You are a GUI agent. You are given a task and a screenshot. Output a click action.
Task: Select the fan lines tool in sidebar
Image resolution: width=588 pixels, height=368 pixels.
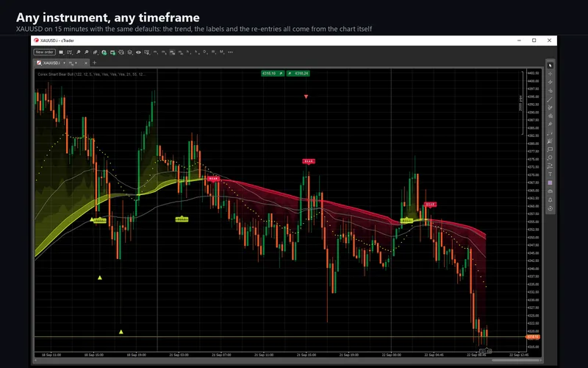pyautogui.click(x=550, y=141)
